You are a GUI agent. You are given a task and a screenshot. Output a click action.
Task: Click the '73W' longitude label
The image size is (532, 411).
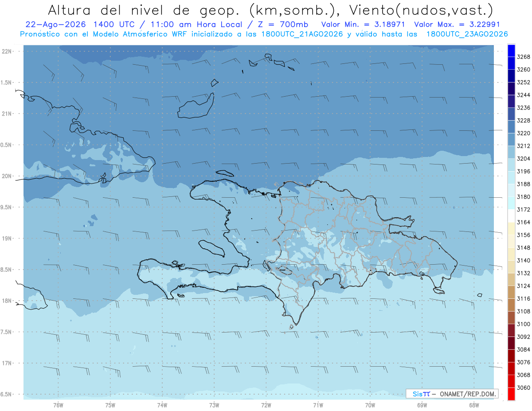[214, 405]
